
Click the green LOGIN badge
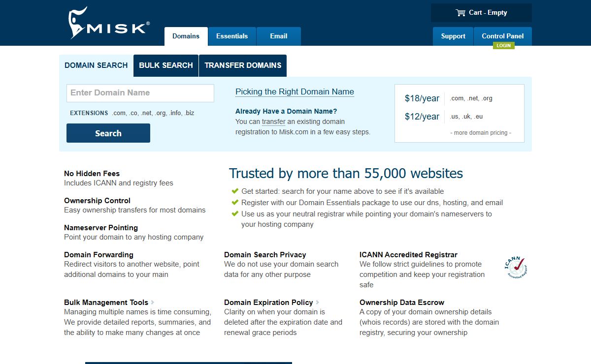503,45
